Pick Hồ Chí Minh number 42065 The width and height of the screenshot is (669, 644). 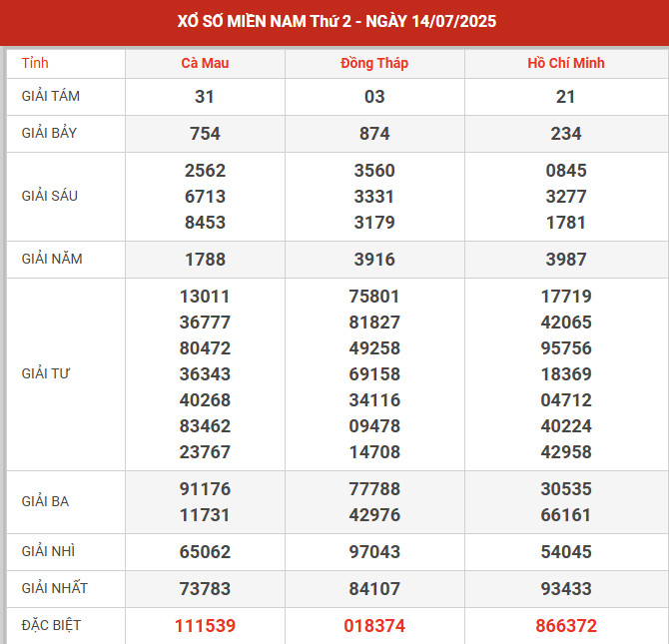[x=566, y=322]
